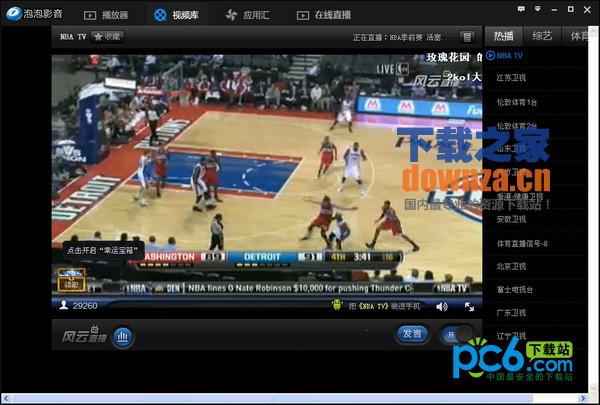The height and width of the screenshot is (405, 600).
Task: Click the horizontal scrollbar at window bottom
Action: tap(272, 398)
